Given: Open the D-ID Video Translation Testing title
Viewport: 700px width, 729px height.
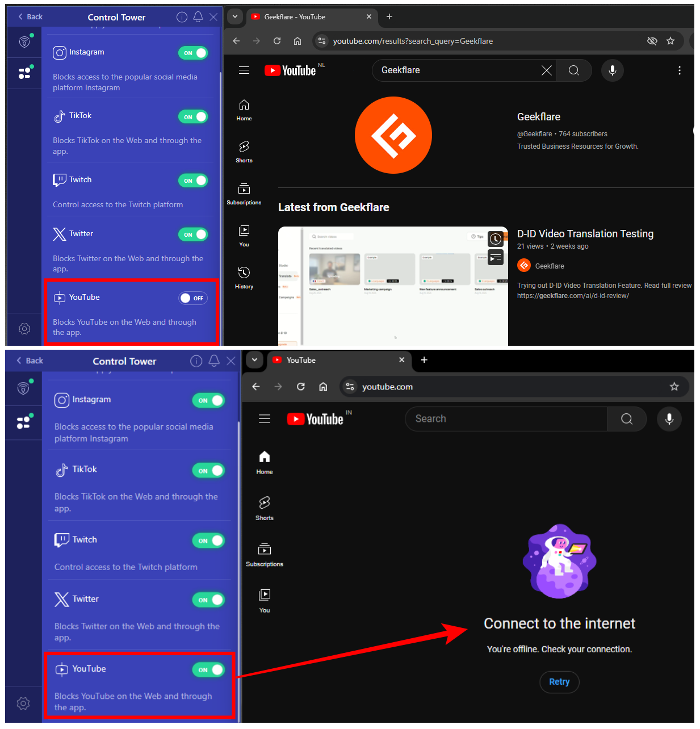Looking at the screenshot, I should [585, 234].
